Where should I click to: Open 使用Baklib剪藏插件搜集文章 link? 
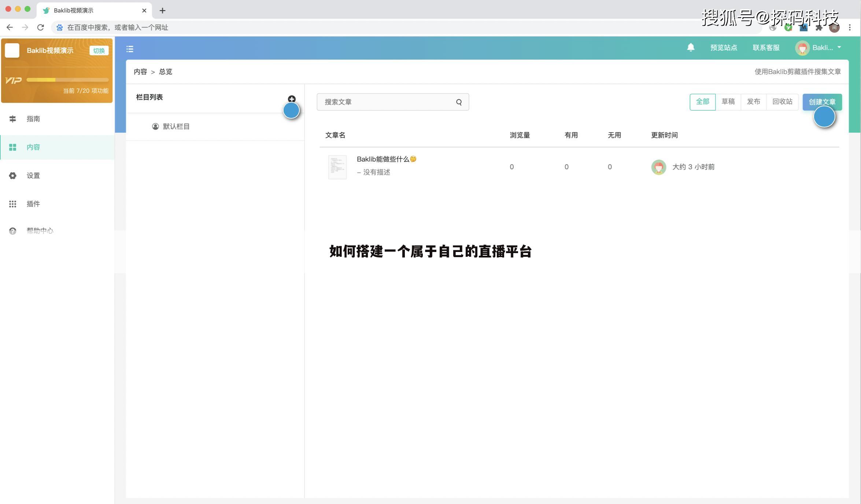pos(797,72)
